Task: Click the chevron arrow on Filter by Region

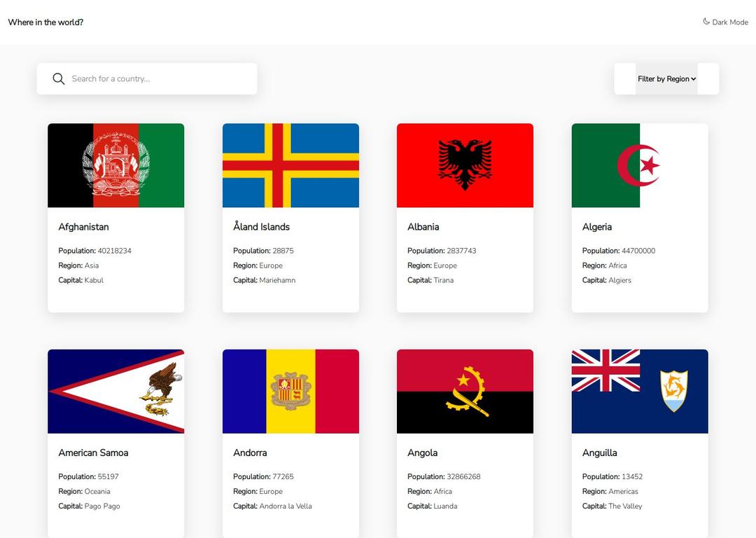Action: 693,79
